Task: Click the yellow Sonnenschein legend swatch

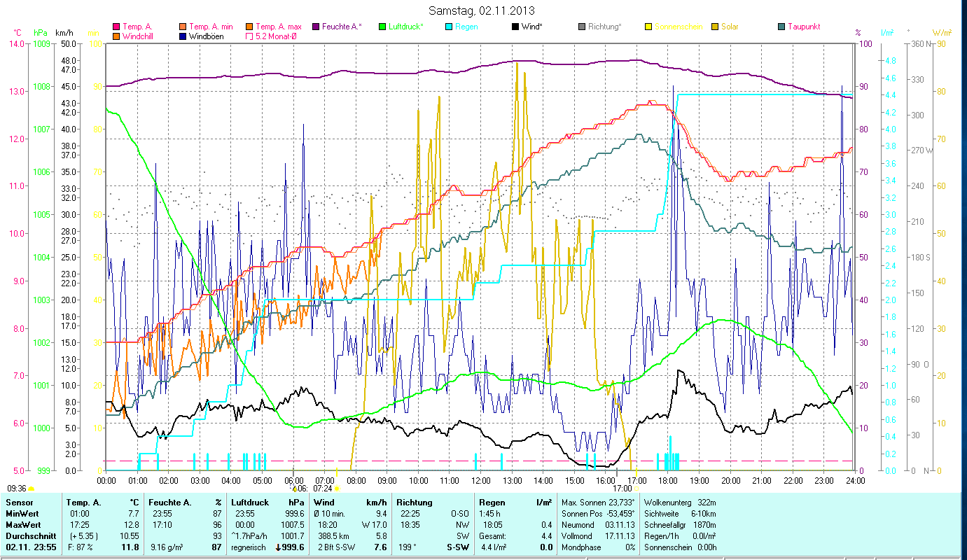Action: click(x=648, y=27)
